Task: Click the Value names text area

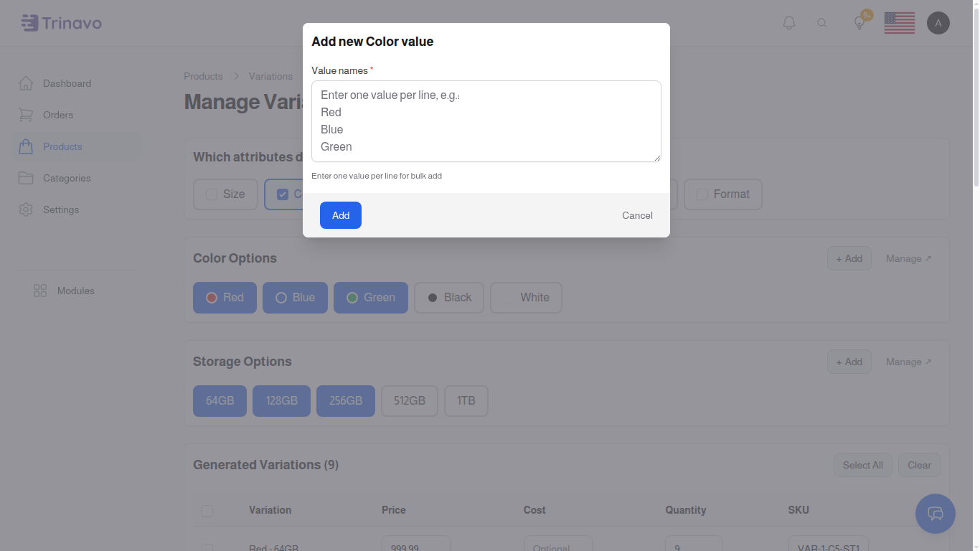Action: pos(486,121)
